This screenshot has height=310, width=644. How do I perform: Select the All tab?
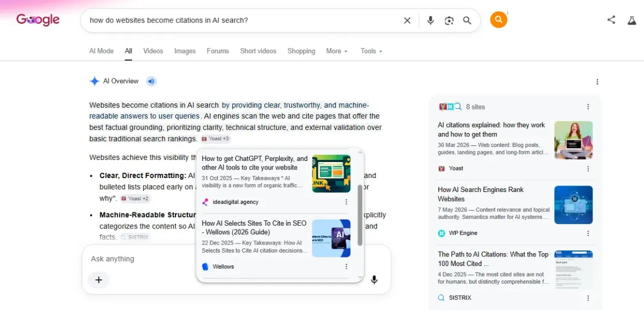(129, 51)
